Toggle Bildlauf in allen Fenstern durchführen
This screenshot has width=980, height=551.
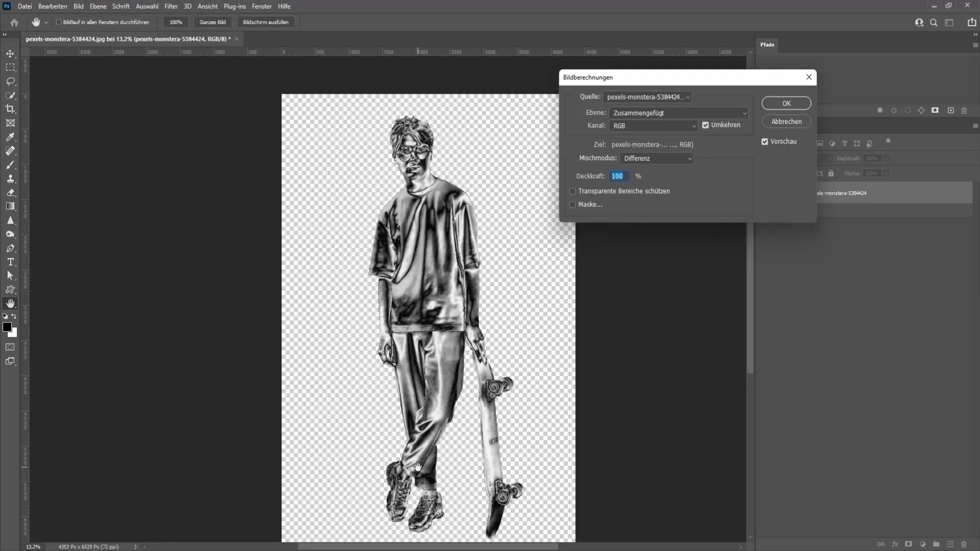(x=59, y=22)
